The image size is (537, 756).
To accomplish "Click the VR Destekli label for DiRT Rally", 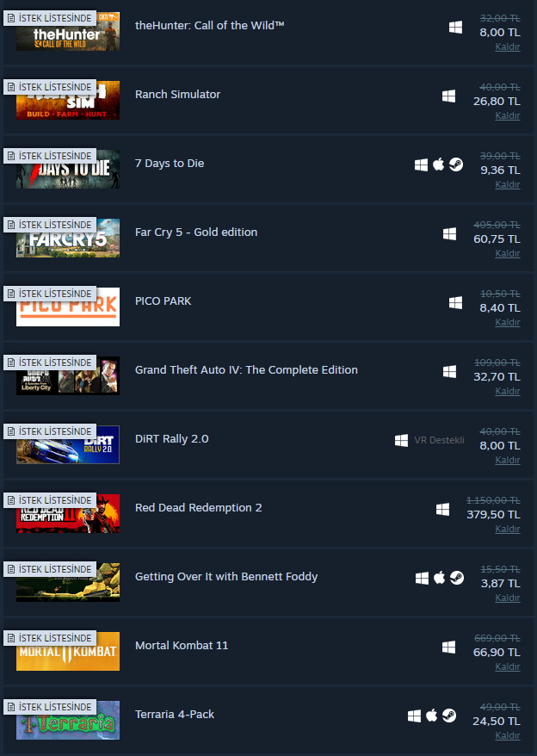I will [439, 440].
